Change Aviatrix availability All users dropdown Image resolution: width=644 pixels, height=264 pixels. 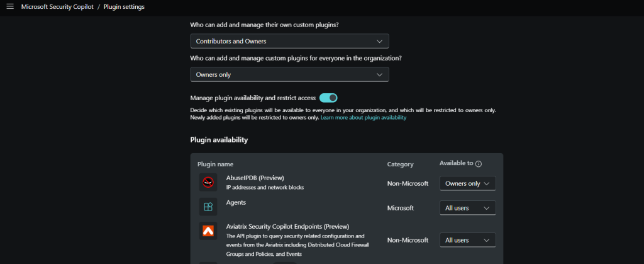click(x=468, y=240)
